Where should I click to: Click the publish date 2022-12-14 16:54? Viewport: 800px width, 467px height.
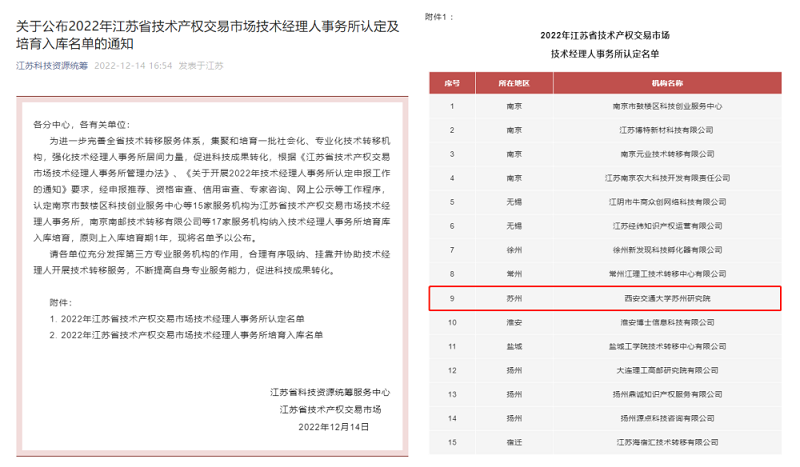[133, 66]
